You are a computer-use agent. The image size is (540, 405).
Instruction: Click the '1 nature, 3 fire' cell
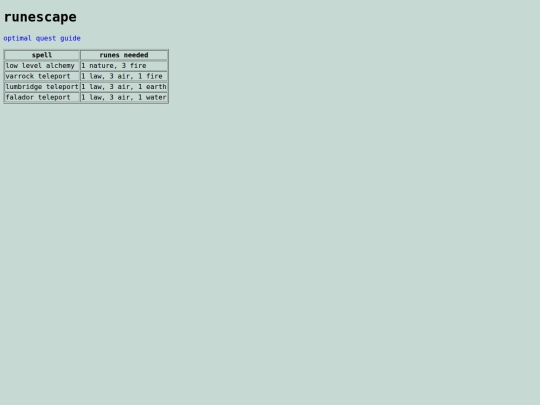pyautogui.click(x=124, y=66)
